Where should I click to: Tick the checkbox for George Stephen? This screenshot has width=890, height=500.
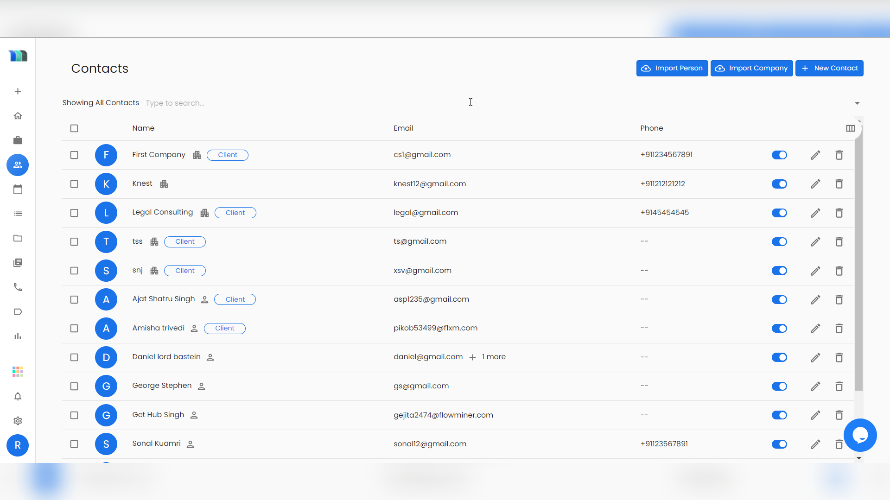(74, 386)
